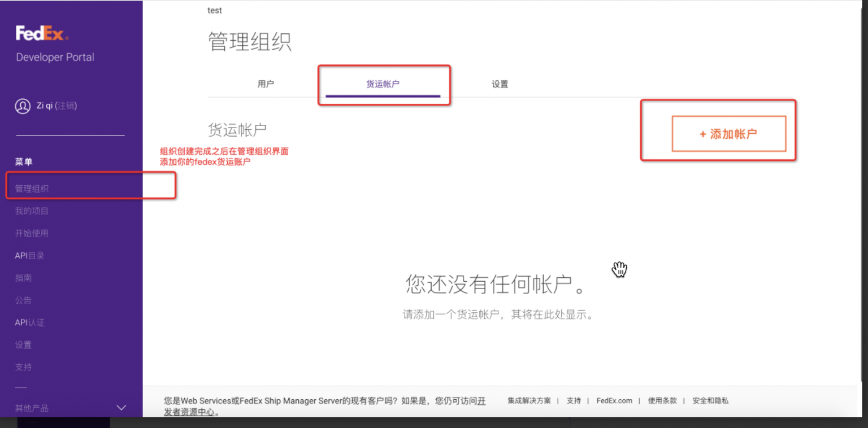Switch to the 用户 tab

point(266,84)
